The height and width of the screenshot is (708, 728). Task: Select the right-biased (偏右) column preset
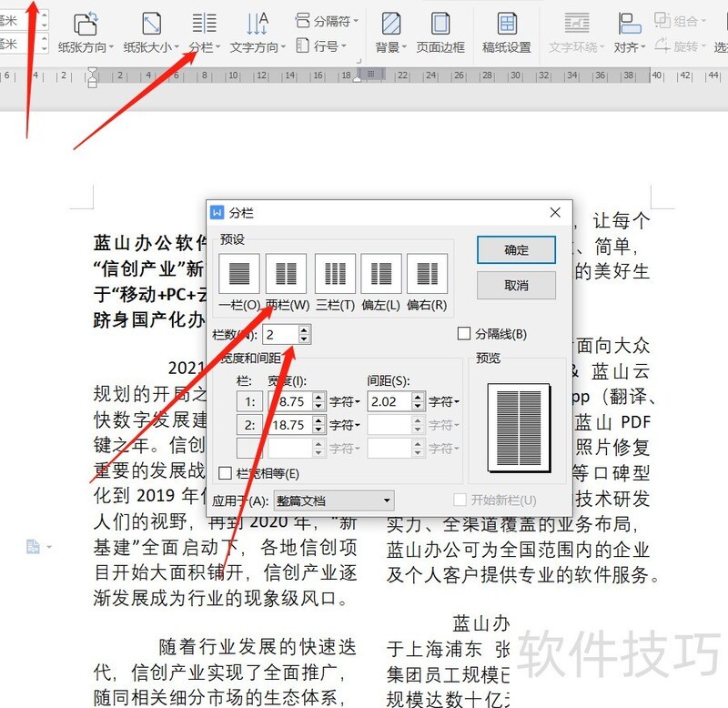click(x=427, y=273)
